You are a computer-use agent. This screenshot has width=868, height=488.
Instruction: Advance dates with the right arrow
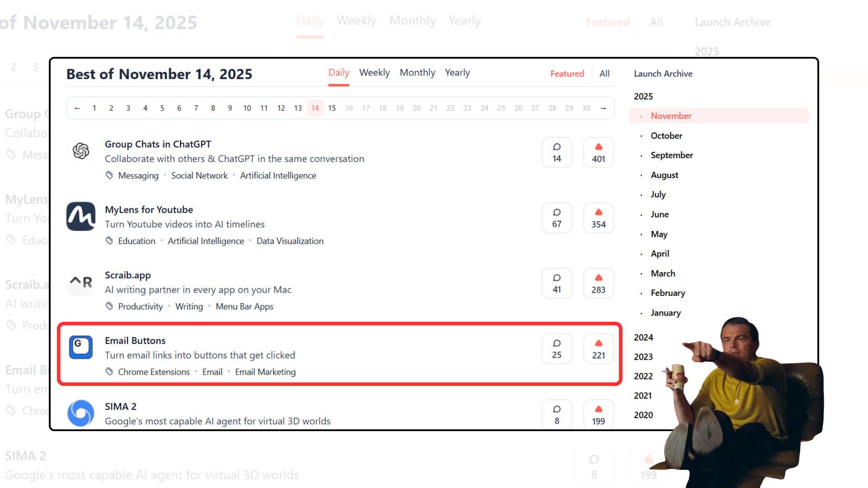(x=603, y=108)
